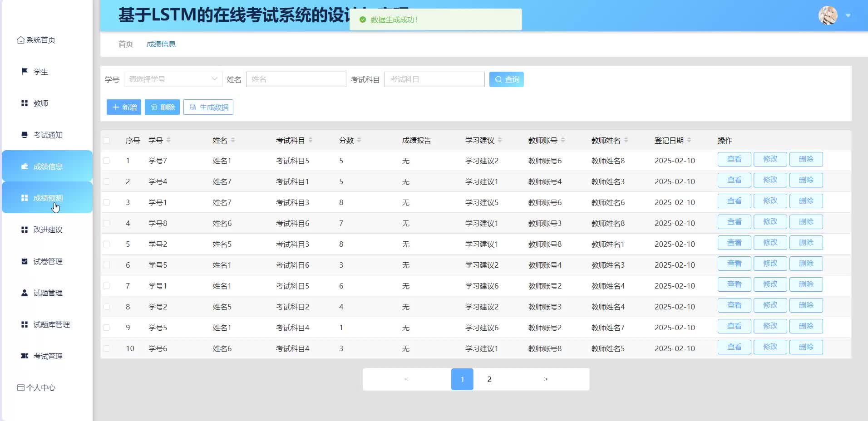Viewport: 868px width, 421px height.
Task: Toggle the select-all checkbox in table header
Action: click(x=106, y=141)
